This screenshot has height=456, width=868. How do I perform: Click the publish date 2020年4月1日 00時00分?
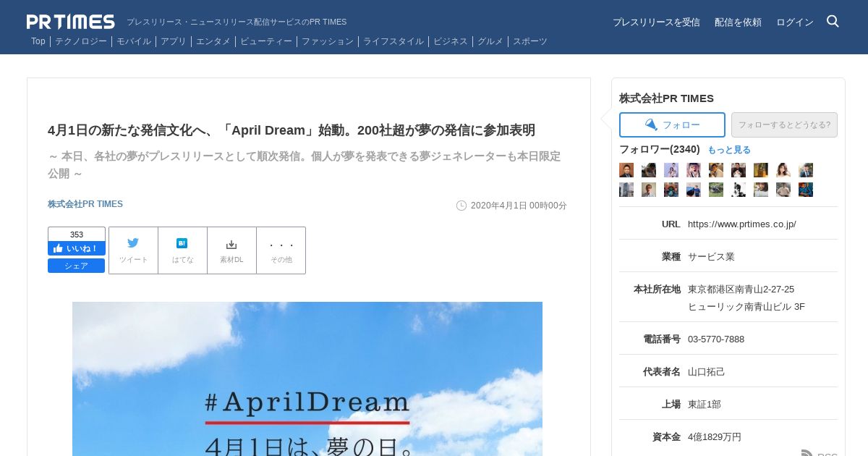[519, 206]
